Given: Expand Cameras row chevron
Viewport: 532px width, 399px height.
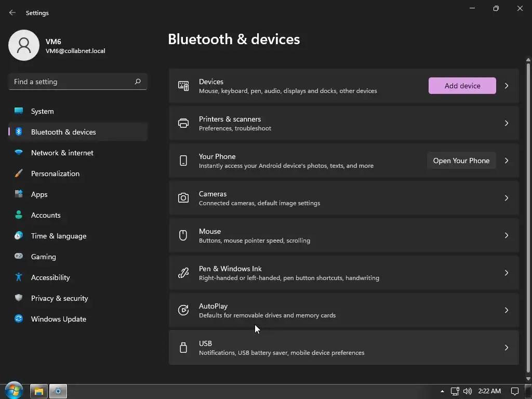Looking at the screenshot, I should 506,198.
